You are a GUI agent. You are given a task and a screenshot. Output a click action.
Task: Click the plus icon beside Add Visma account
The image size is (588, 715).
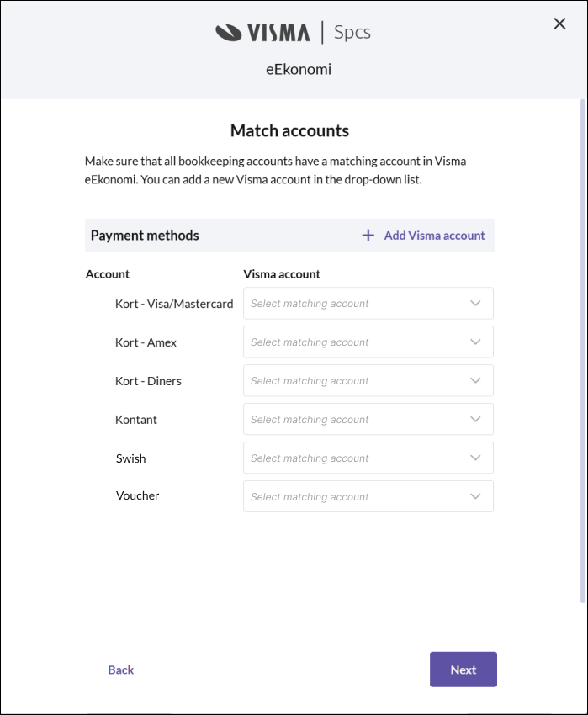click(368, 236)
